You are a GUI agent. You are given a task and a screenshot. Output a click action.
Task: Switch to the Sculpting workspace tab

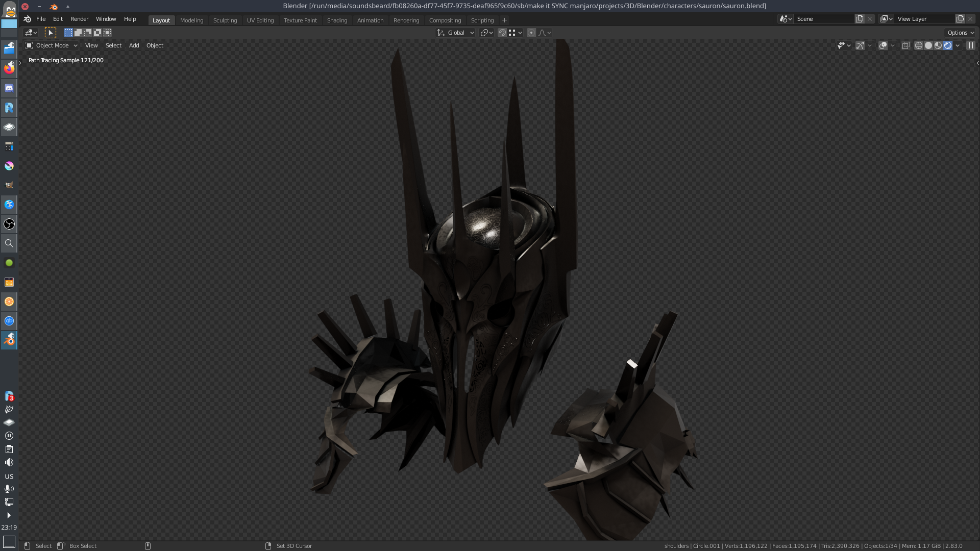click(x=225, y=20)
